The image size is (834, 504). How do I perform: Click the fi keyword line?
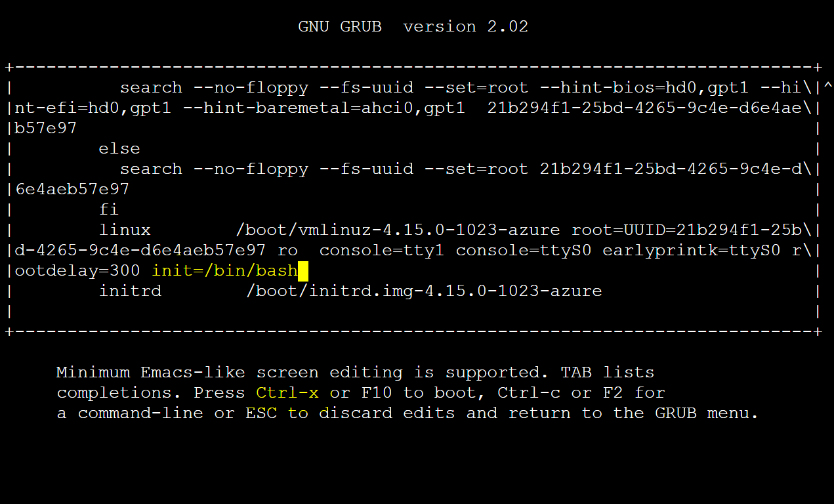109,210
